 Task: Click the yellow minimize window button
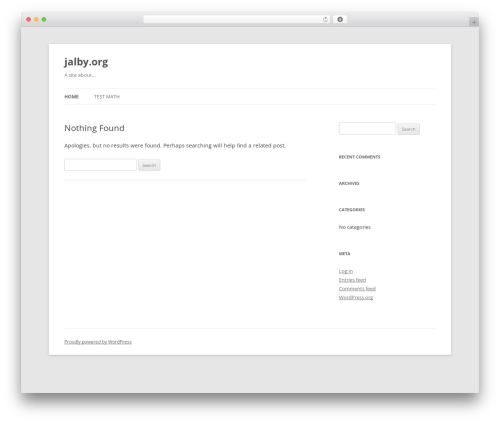point(36,19)
